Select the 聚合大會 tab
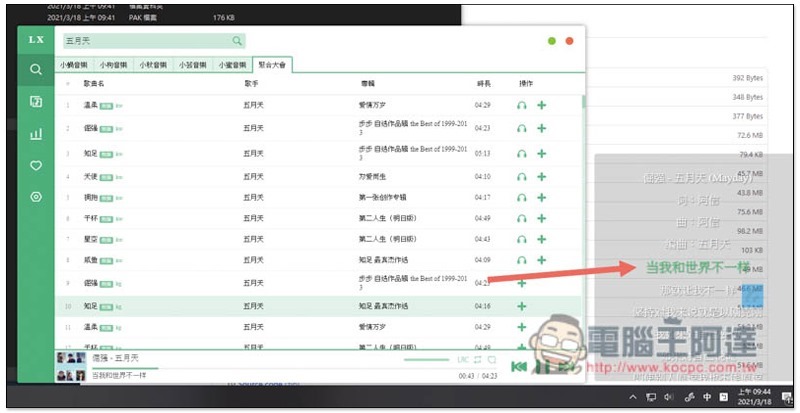 [x=272, y=65]
